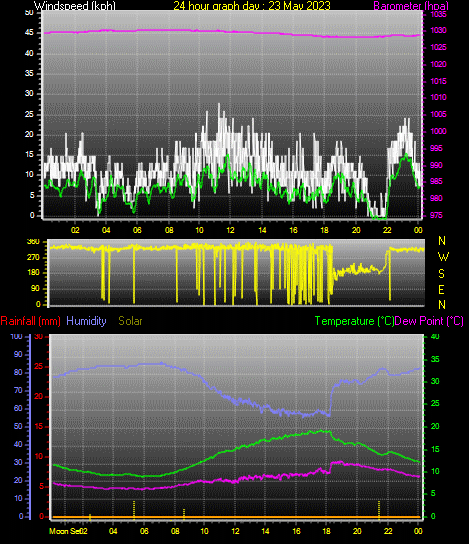This screenshot has height=544, width=469.
Task: Click the "90" value on the wind direction axis
Action: [x=35, y=289]
